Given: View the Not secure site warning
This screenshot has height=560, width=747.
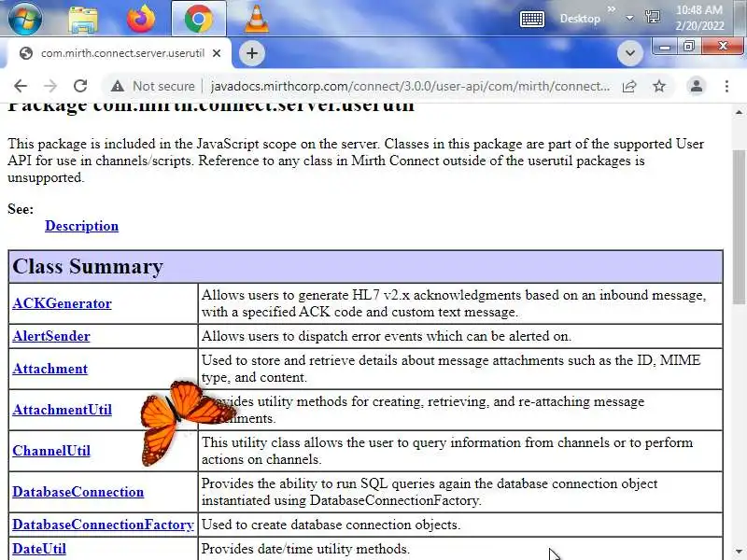Looking at the screenshot, I should click(153, 86).
